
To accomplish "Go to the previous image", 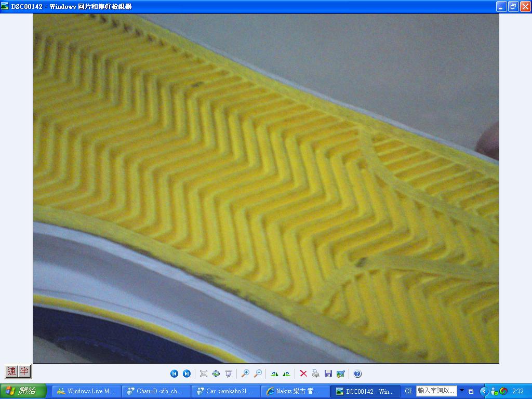I will (174, 374).
